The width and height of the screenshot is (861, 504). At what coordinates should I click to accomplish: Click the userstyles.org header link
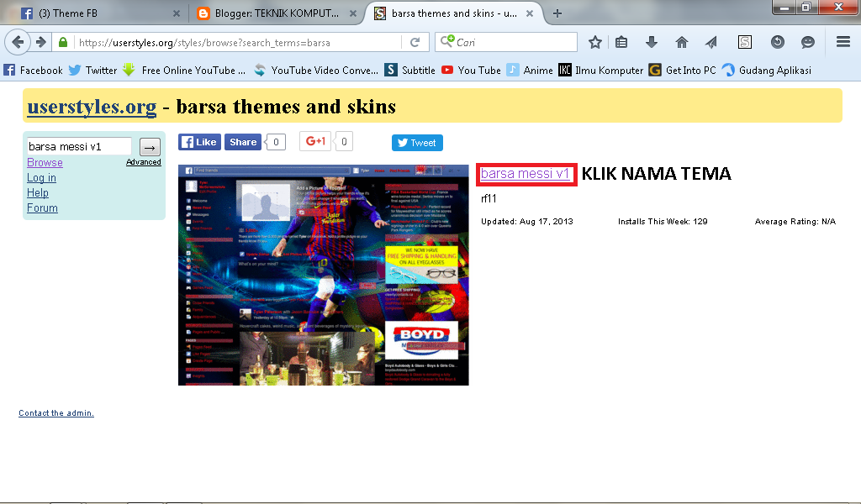[92, 107]
